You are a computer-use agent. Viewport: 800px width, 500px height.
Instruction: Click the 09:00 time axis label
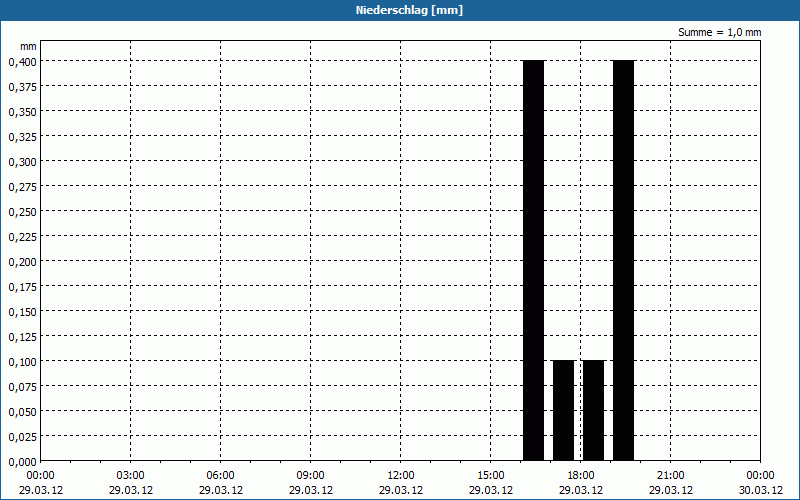311,476
